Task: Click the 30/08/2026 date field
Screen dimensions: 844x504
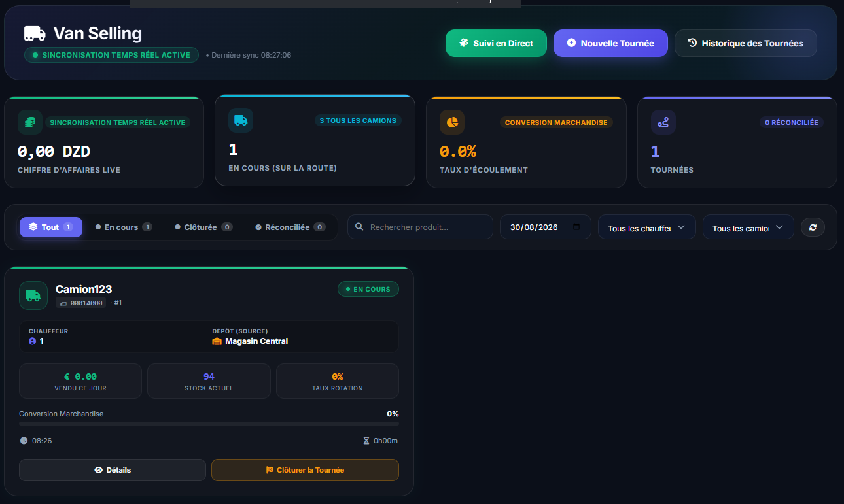Action: (546, 227)
